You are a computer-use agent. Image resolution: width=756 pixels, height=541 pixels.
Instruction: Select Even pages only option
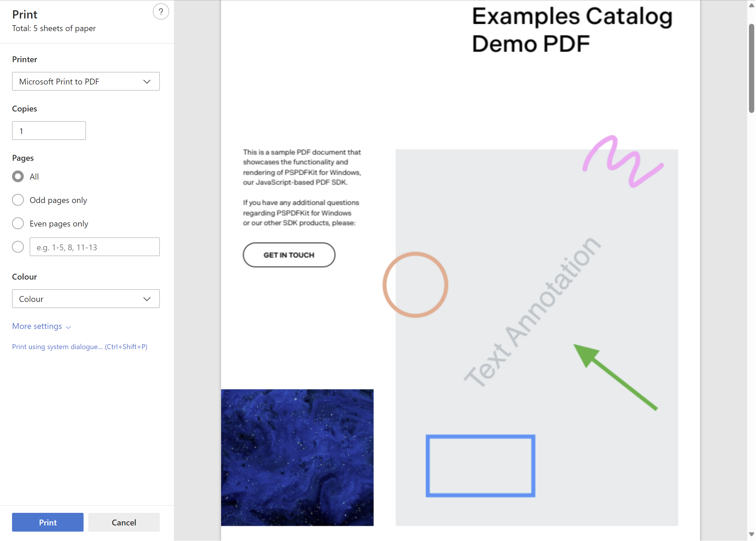(18, 224)
